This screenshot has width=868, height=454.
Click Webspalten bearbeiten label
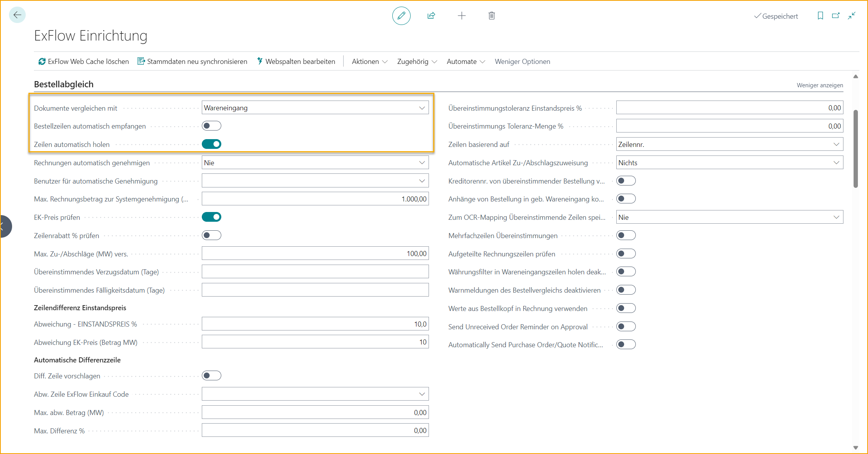[x=300, y=62]
